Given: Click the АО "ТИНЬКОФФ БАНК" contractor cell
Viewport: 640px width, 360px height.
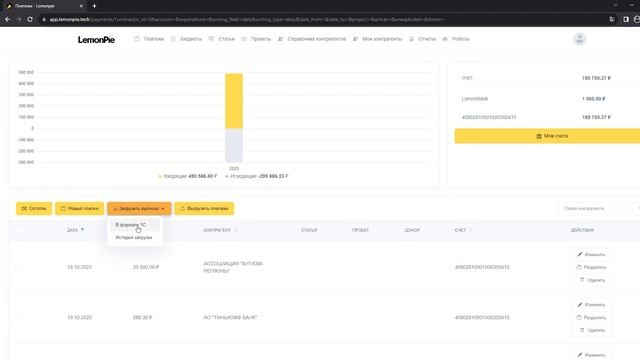Looking at the screenshot, I should (230, 317).
